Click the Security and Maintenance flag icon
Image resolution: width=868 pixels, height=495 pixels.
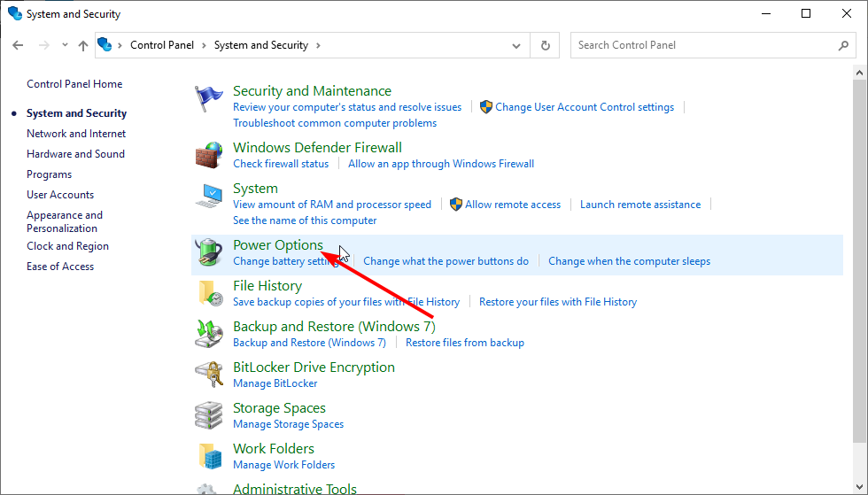point(209,99)
